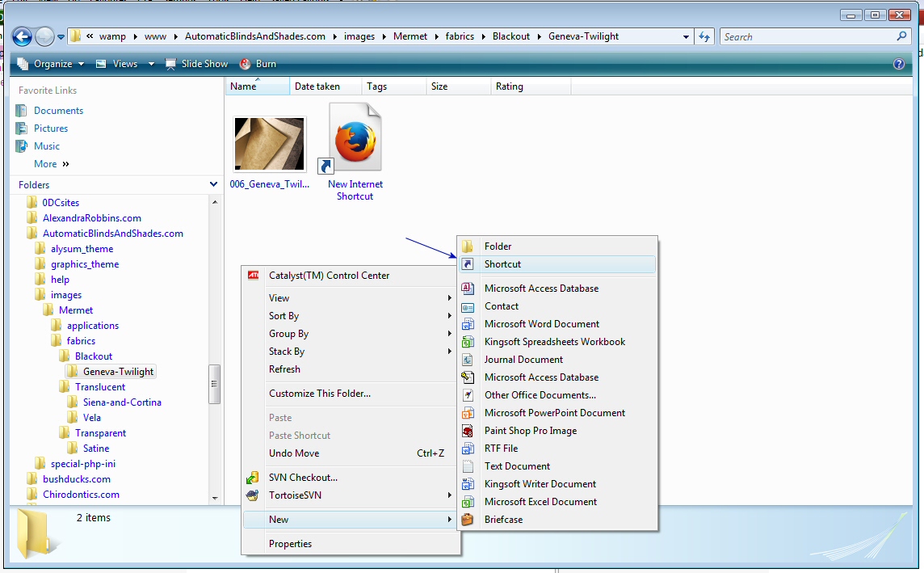Select Refresh in the context menu
924x573 pixels.
[x=284, y=369]
